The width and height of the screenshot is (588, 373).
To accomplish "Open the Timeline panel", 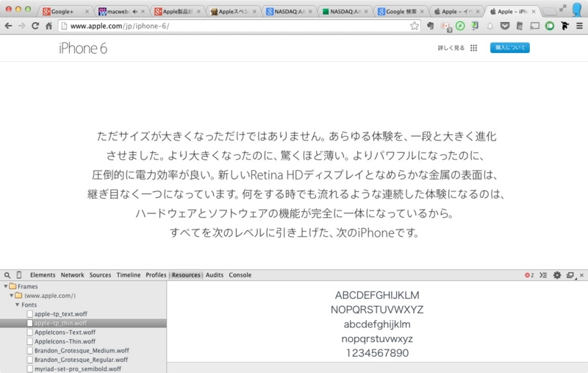I will click(128, 275).
